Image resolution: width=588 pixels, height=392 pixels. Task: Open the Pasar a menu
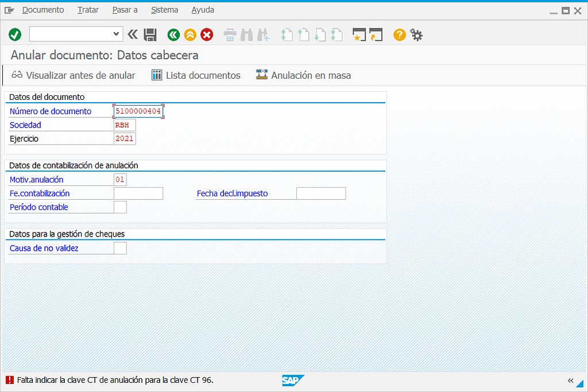click(125, 10)
